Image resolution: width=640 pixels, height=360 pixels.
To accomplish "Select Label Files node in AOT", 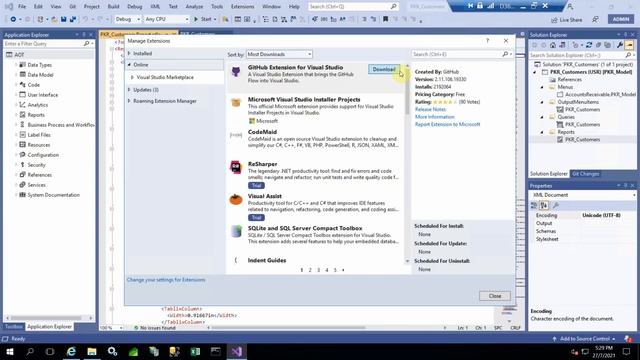I will tap(39, 135).
